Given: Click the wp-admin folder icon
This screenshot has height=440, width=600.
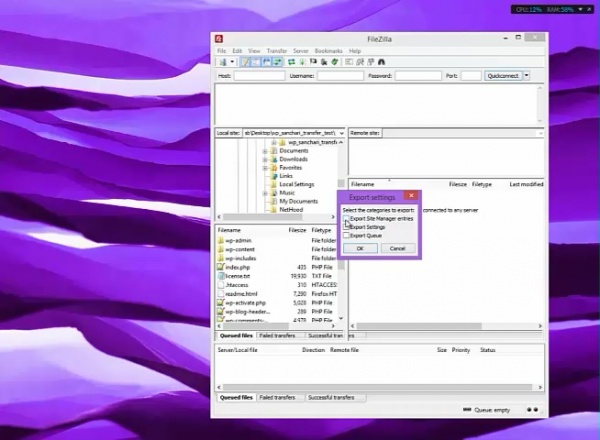Looking at the screenshot, I should click(220, 241).
